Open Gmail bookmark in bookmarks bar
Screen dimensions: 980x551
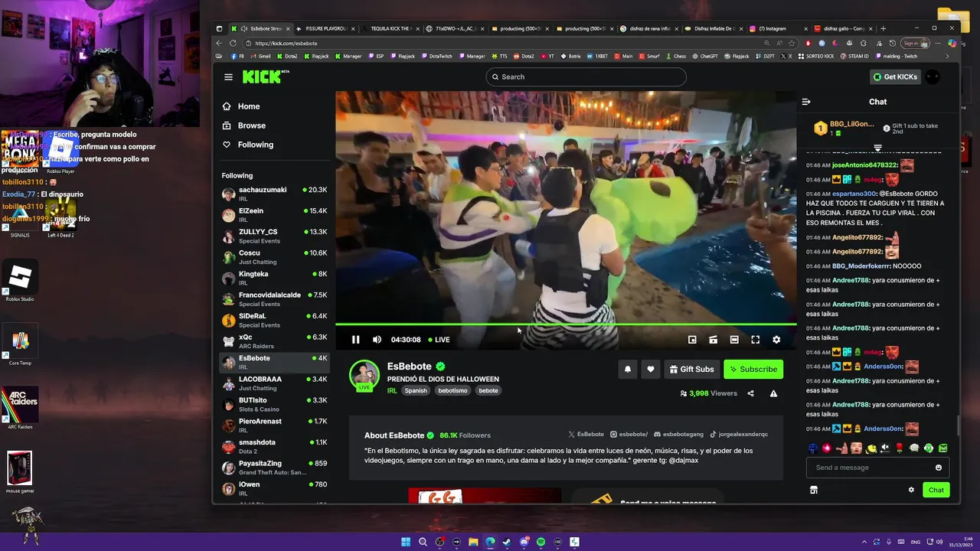pos(260,56)
